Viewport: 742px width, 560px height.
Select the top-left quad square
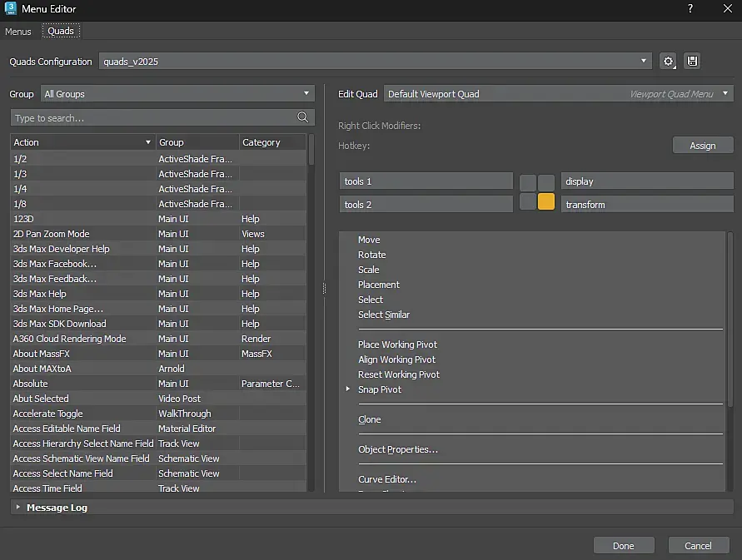pos(528,182)
